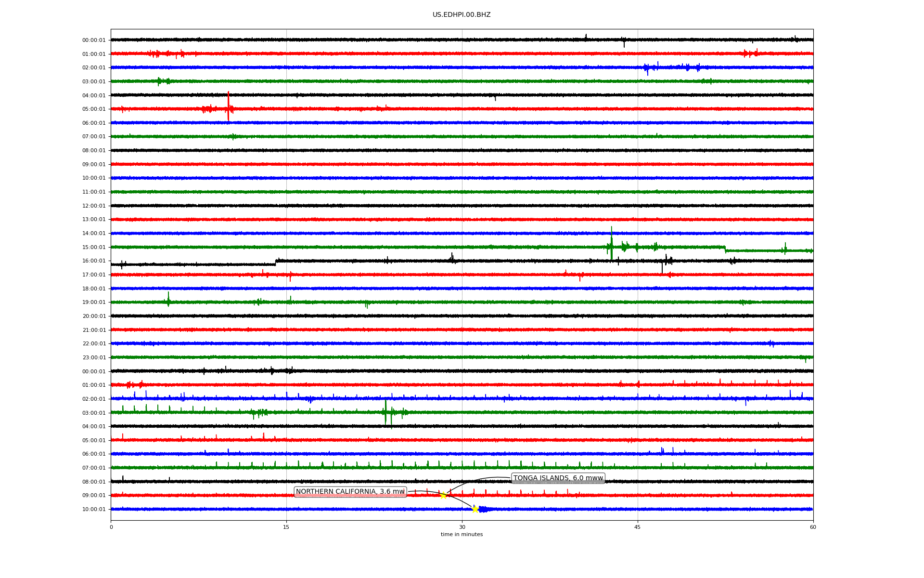
Task: Click the 45 tick on x-axis
Action: (x=637, y=527)
